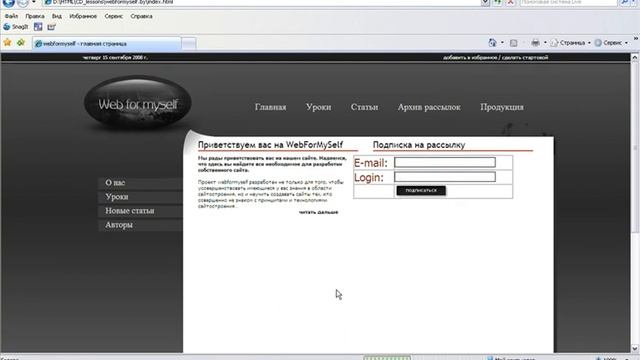Click the red Stop loading button

tap(510, 2)
